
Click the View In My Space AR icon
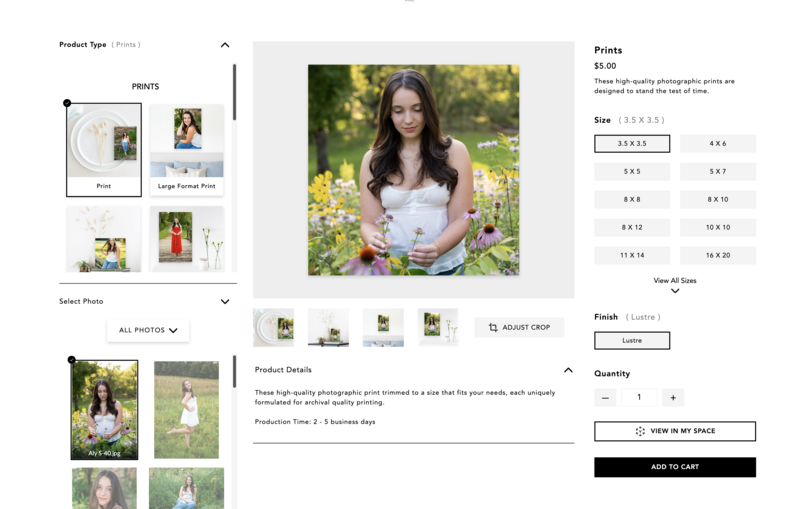click(640, 431)
